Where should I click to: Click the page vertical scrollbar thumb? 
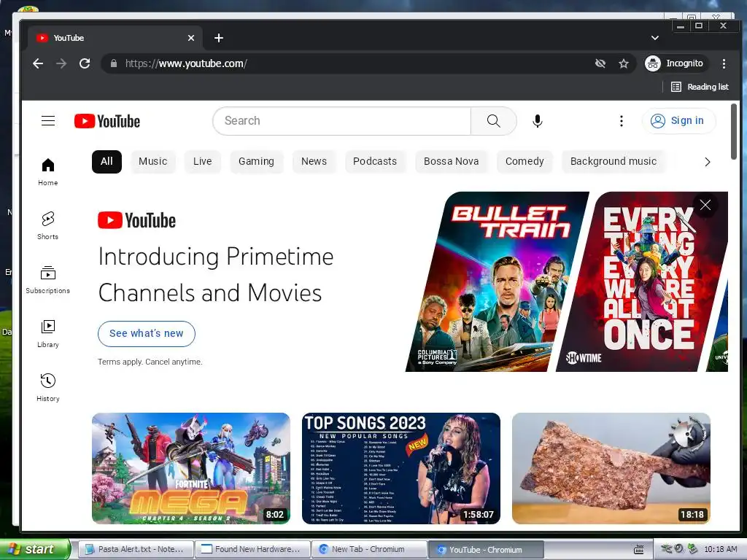pos(734,132)
